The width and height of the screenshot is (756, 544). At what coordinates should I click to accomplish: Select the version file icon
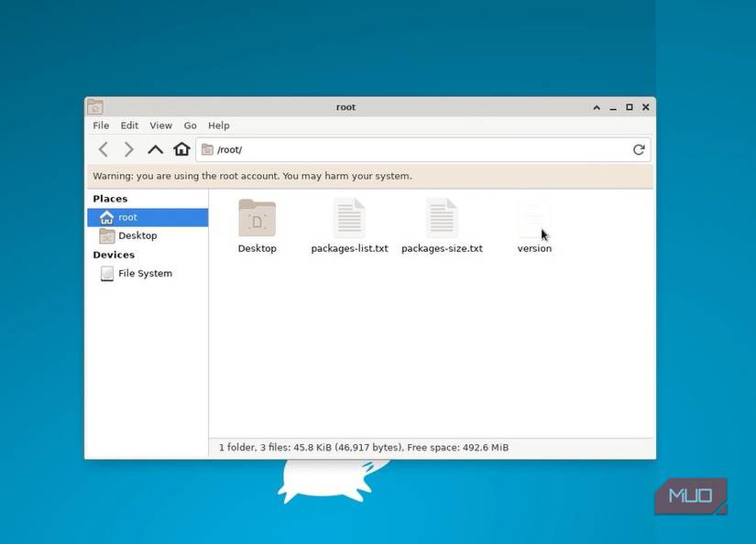pos(534,218)
